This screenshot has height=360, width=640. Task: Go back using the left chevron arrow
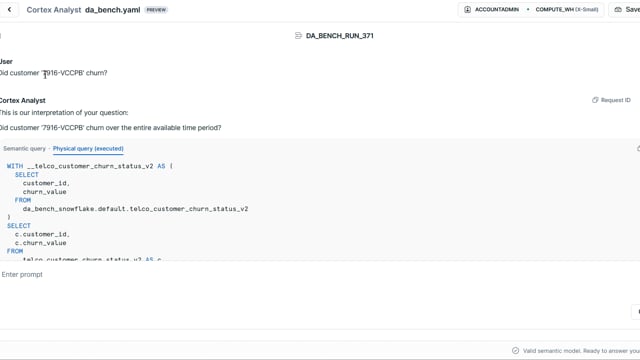pyautogui.click(x=9, y=9)
